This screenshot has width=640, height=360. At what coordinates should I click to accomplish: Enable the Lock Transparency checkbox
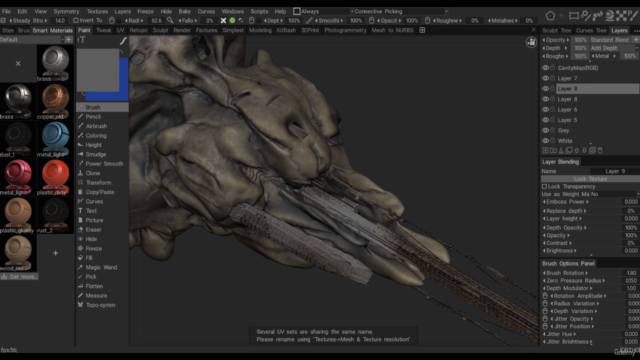click(544, 187)
